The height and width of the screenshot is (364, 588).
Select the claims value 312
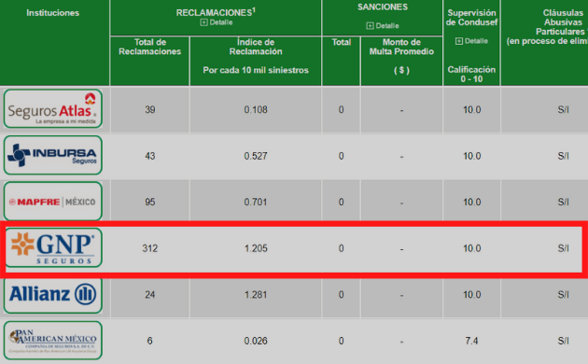(150, 248)
